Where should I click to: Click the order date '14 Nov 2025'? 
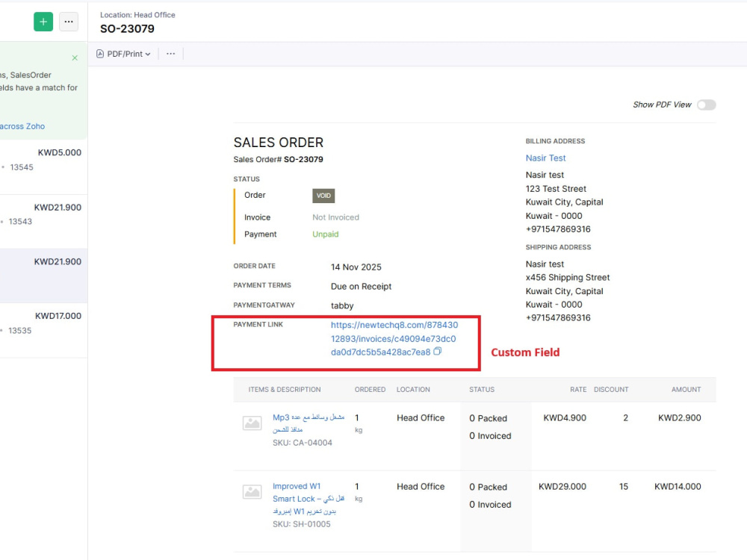point(356,267)
